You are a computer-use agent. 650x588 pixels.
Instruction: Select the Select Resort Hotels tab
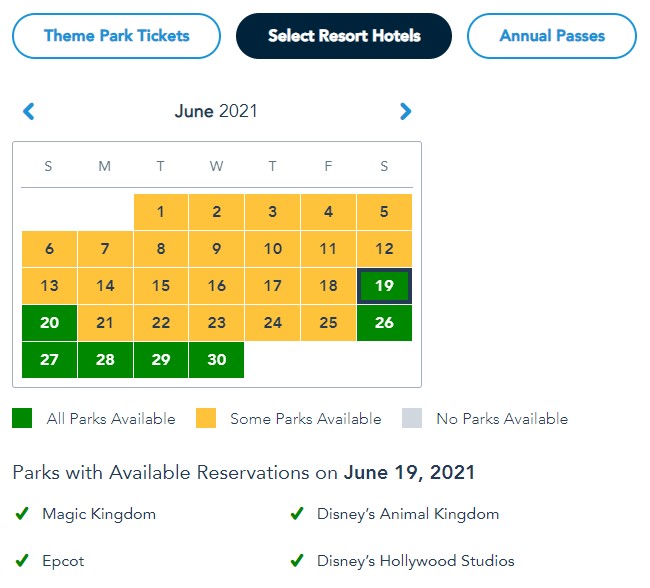coord(344,36)
